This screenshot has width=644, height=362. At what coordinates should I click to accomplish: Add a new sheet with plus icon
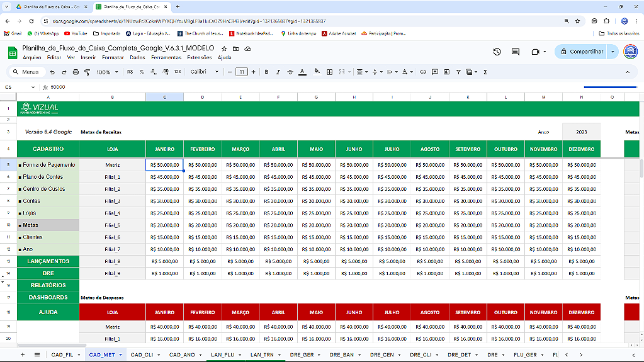[x=23, y=355]
